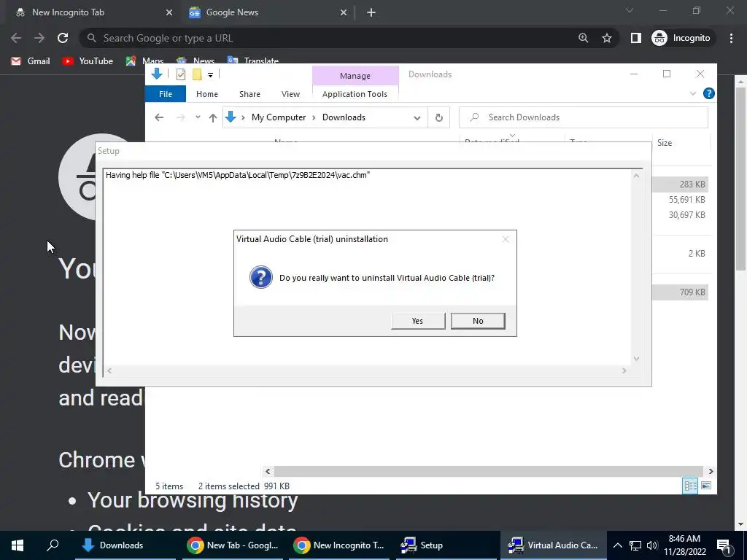Open Chrome tab search chevron
The image size is (747, 560).
(630, 10)
